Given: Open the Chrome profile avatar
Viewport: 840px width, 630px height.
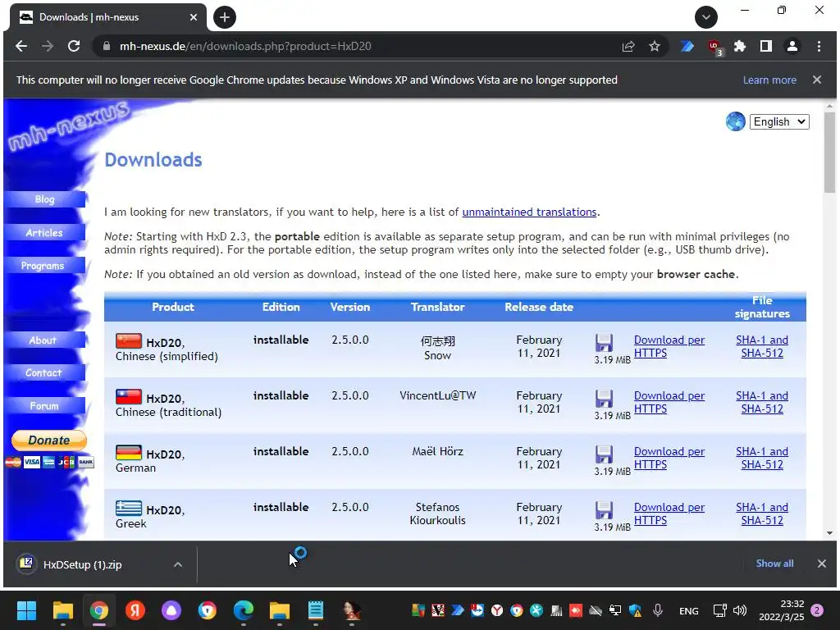Looking at the screenshot, I should (792, 46).
